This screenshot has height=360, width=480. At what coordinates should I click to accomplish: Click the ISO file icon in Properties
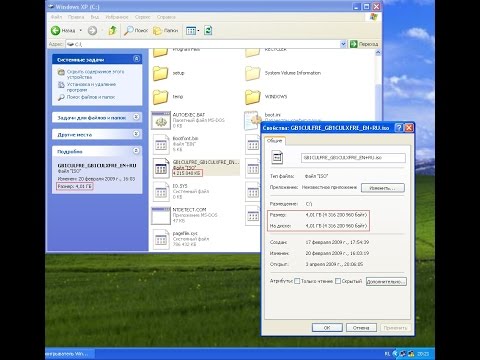point(277,157)
